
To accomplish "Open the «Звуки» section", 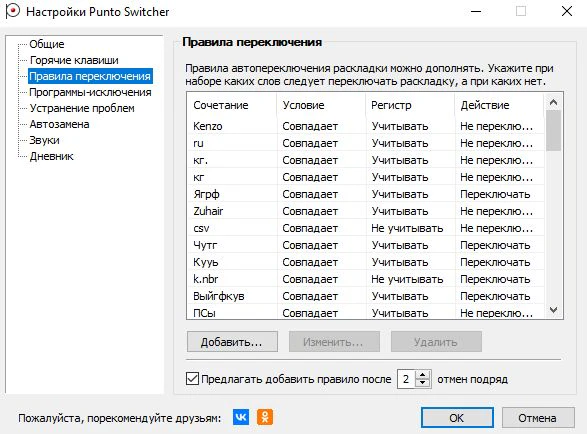I will coord(45,140).
